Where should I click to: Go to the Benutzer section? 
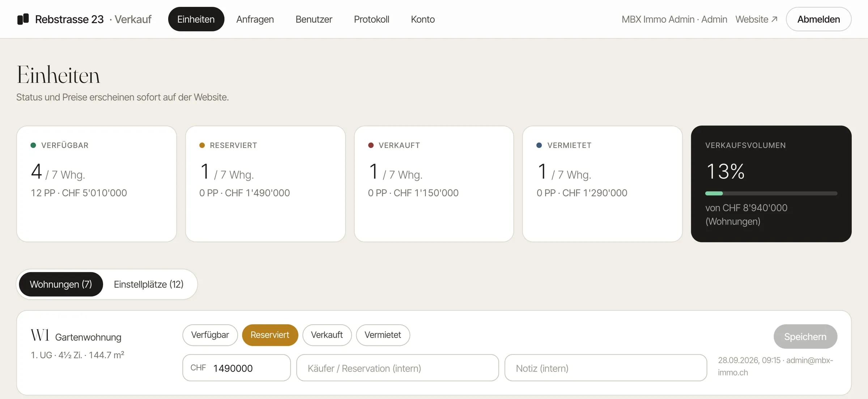click(x=314, y=19)
